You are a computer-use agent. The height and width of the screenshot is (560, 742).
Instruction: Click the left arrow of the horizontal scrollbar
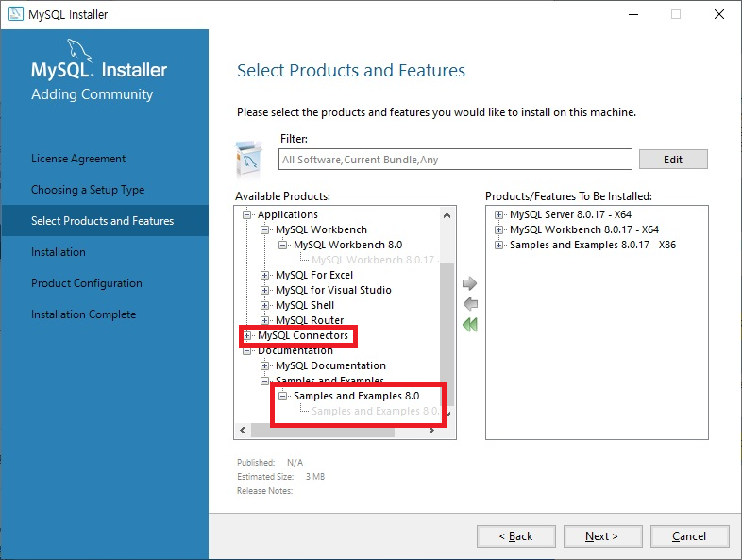[243, 431]
